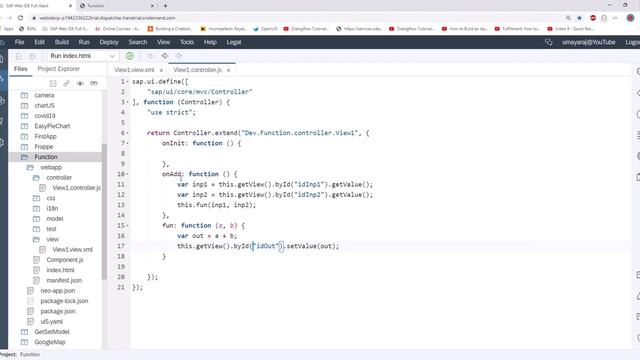Open neo-app.json in the file tree

click(58, 291)
